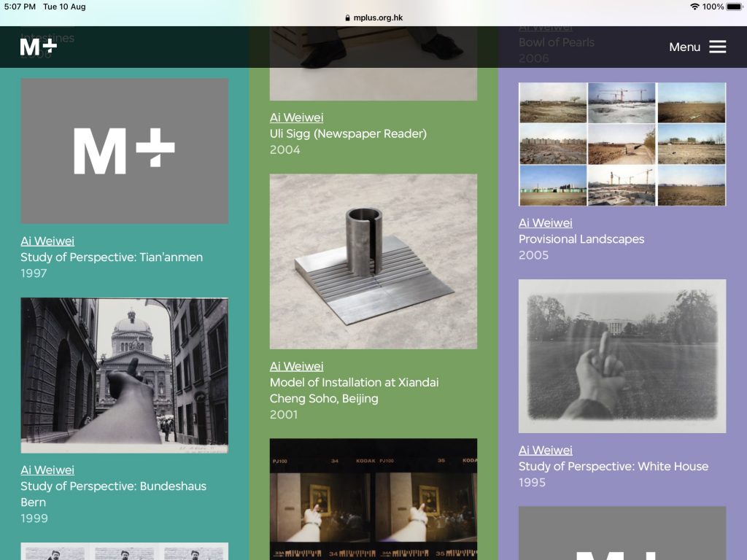Select Study of Perspective: White House title
This screenshot has height=560, width=747.
(613, 467)
